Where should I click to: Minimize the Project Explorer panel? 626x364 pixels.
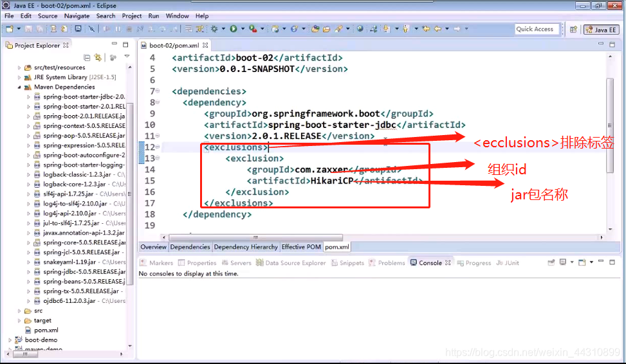[x=115, y=44]
